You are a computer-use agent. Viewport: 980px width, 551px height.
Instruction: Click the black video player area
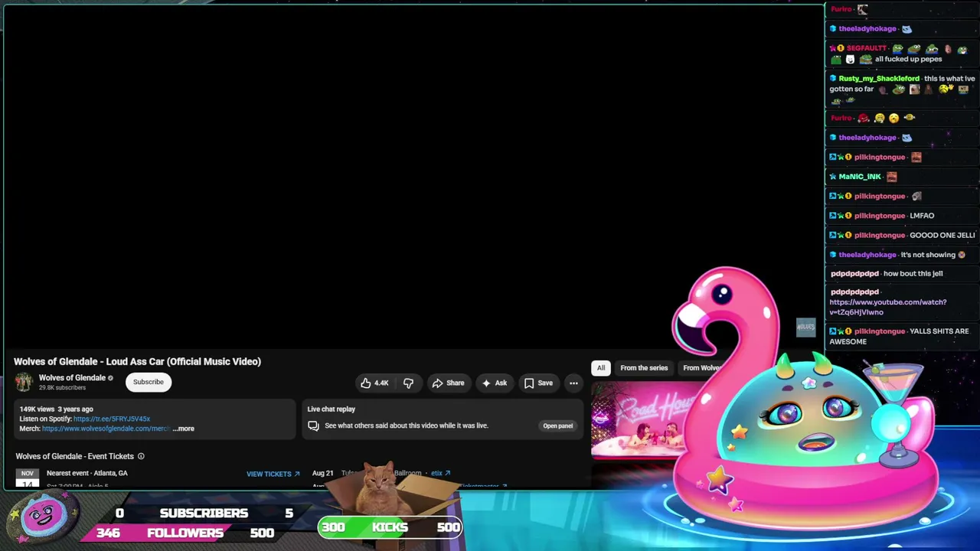(x=413, y=178)
